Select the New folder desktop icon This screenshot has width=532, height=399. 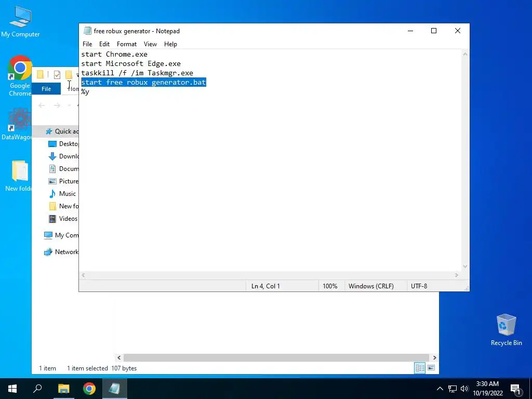[x=19, y=176]
